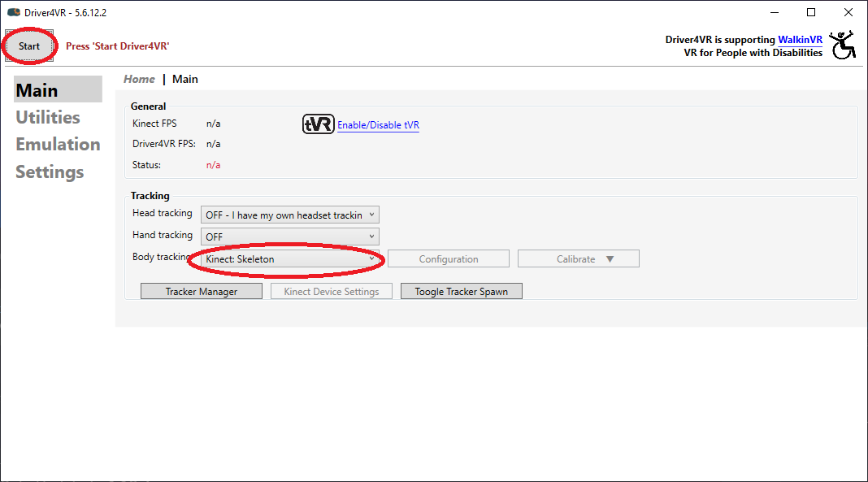Click the Driver4VR title bar app icon
Screen dimensions: 868x482
14,12
